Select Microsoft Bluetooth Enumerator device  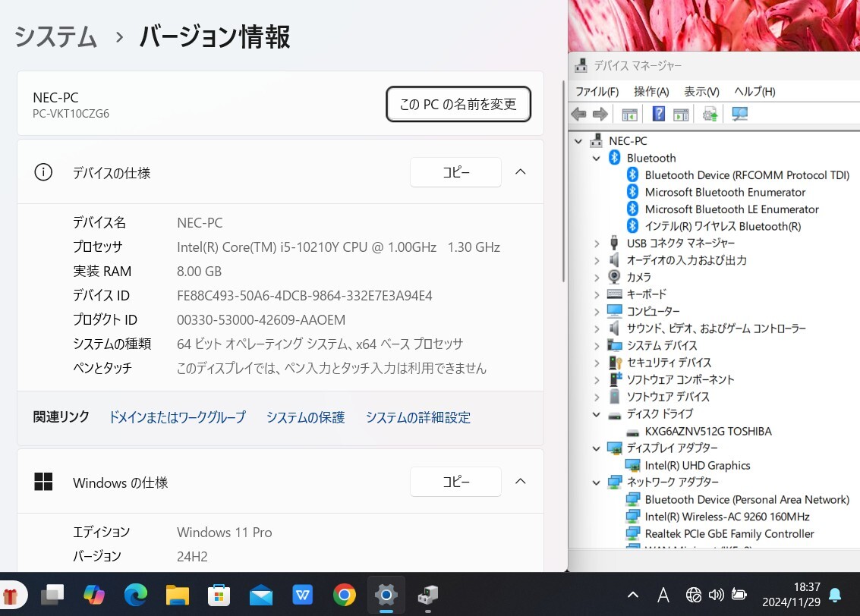[x=725, y=193]
